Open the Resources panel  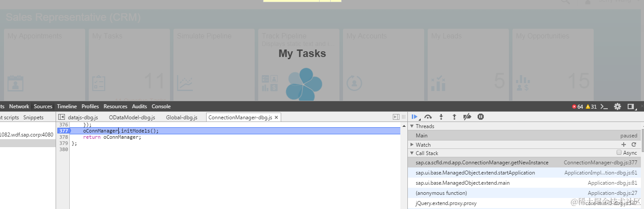pos(115,106)
